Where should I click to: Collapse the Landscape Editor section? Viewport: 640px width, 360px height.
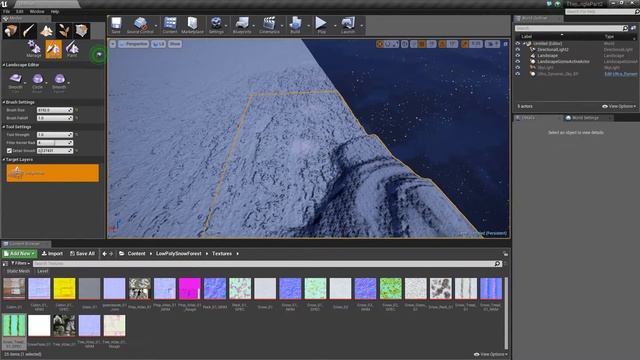4,65
